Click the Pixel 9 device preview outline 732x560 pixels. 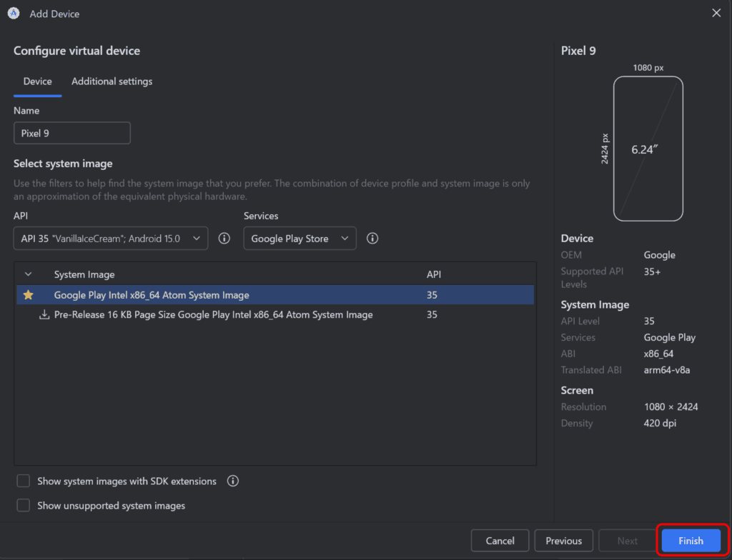pyautogui.click(x=648, y=149)
